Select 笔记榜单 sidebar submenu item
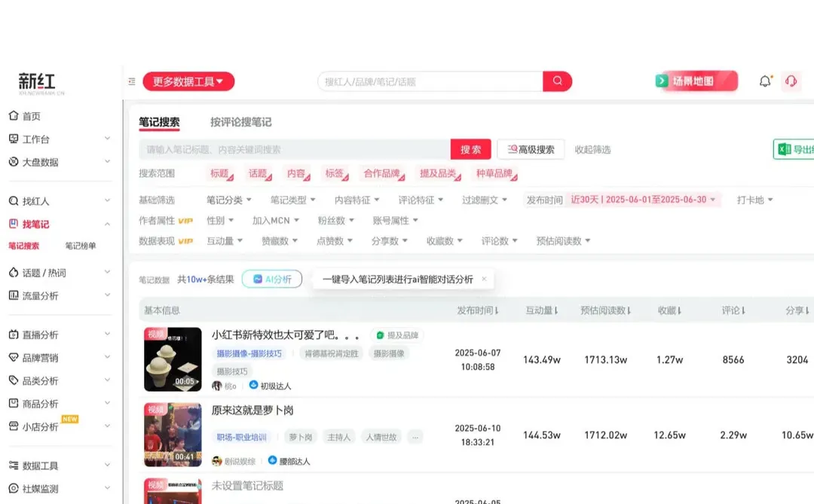814x504 pixels. click(81, 246)
